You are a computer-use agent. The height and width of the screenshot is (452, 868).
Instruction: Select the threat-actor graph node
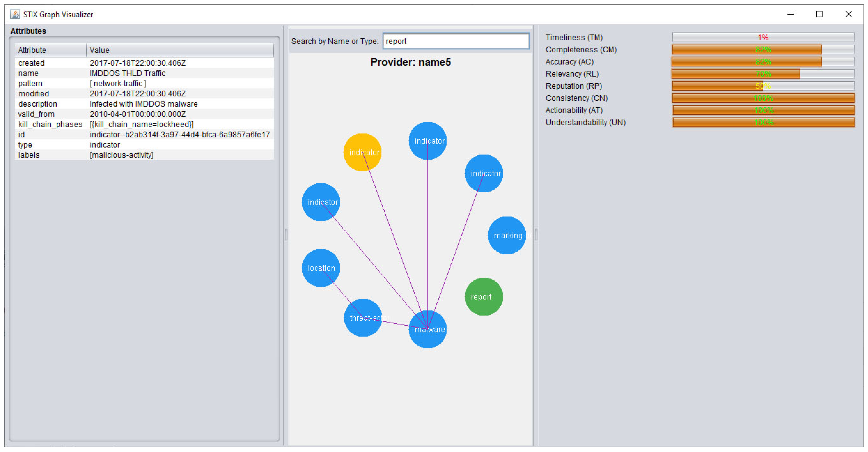pos(363,318)
